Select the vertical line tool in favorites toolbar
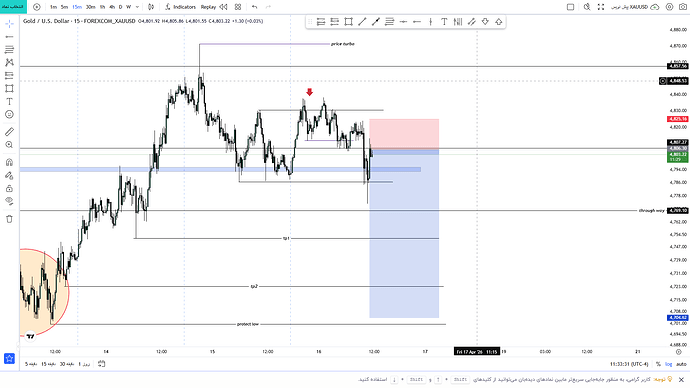The height and width of the screenshot is (388, 690). (x=430, y=22)
